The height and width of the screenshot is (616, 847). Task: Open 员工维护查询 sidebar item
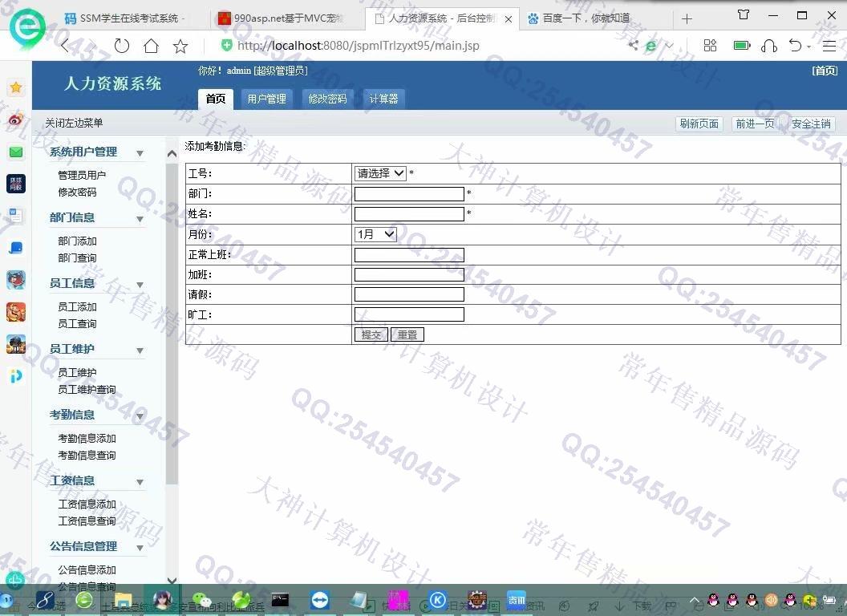(87, 390)
